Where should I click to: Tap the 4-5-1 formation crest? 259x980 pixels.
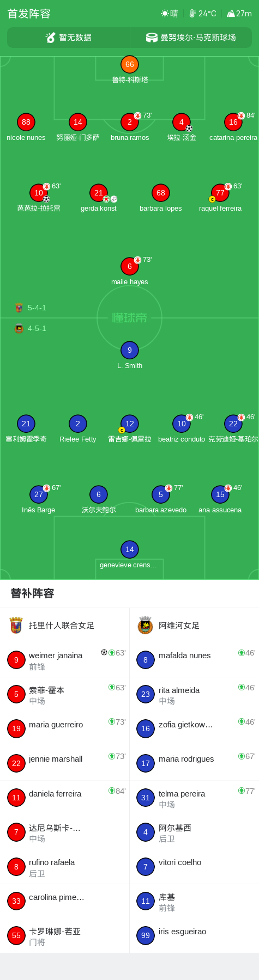19,328
